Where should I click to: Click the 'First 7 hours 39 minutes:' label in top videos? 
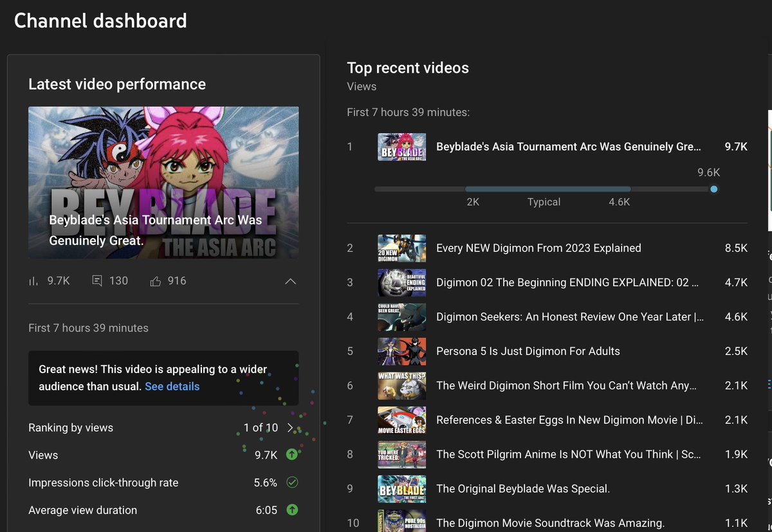(409, 113)
